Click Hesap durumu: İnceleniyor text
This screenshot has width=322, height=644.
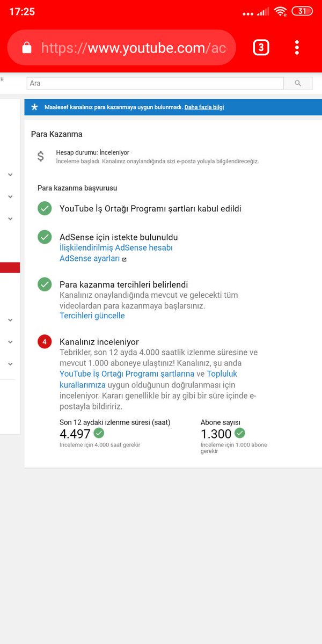[92, 152]
